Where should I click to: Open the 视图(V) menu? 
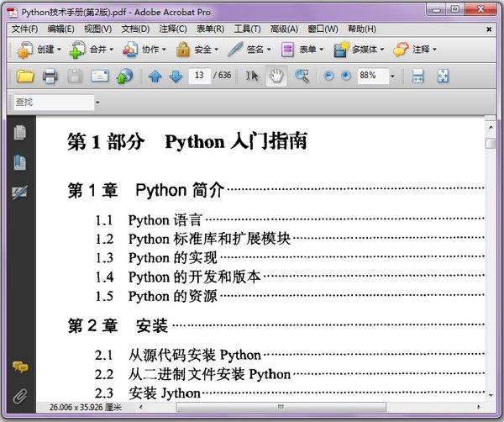click(97, 29)
